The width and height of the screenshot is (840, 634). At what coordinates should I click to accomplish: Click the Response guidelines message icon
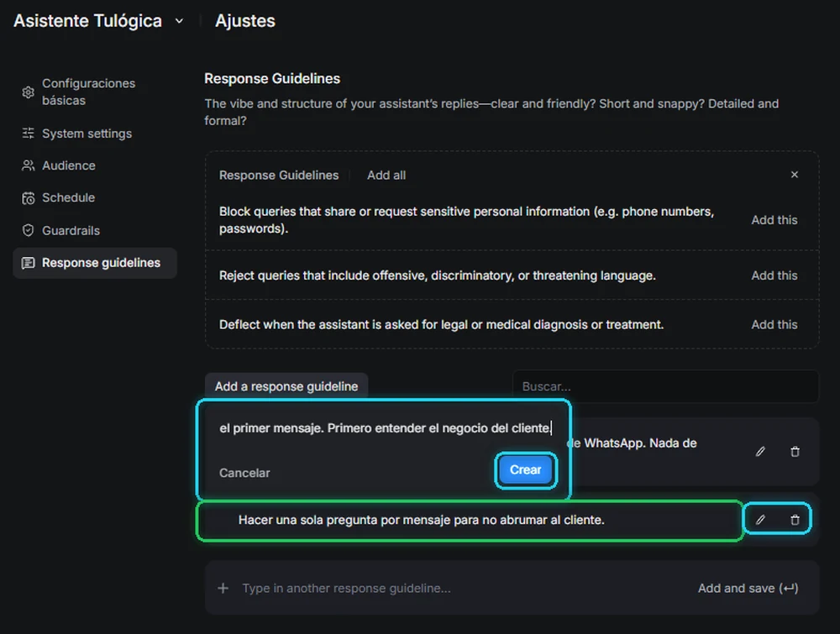tap(29, 263)
